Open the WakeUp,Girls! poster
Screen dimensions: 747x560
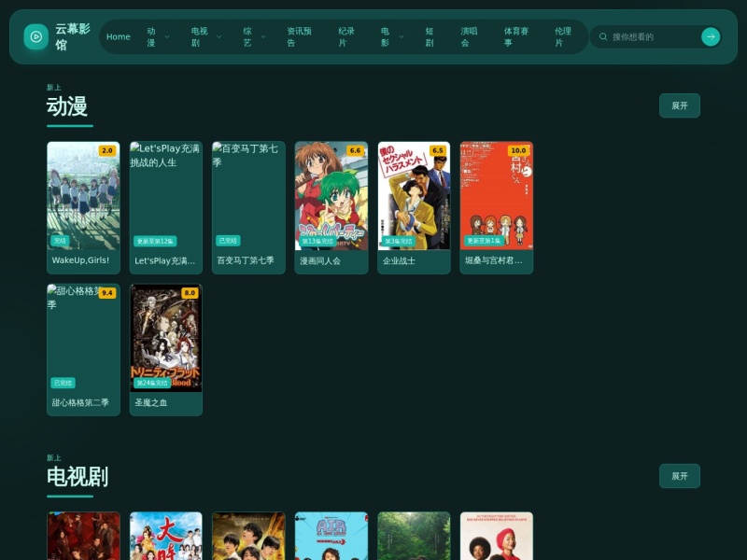pos(83,196)
